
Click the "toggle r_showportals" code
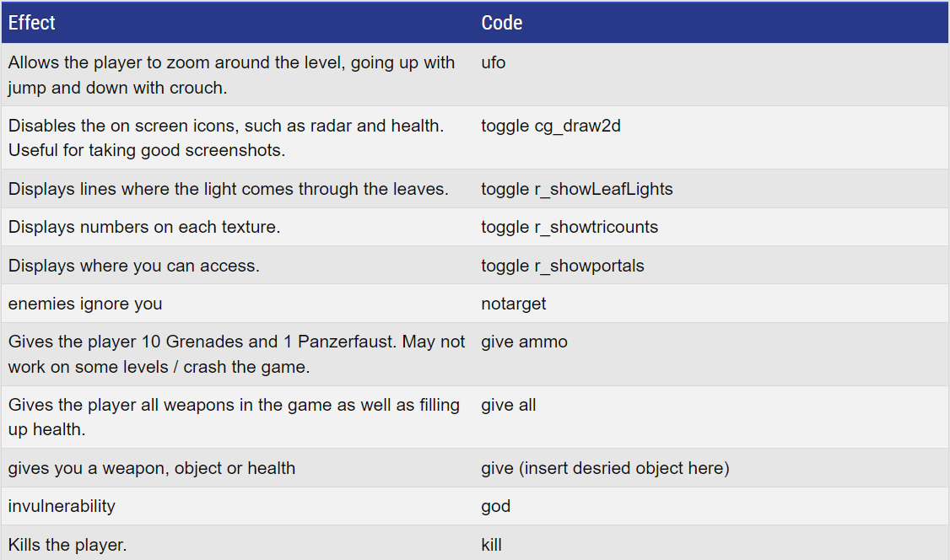(x=563, y=266)
